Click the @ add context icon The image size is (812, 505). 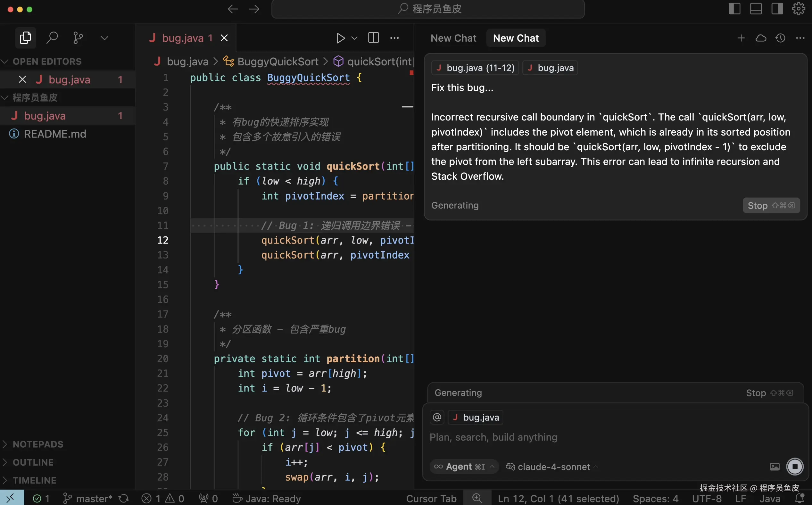click(437, 417)
